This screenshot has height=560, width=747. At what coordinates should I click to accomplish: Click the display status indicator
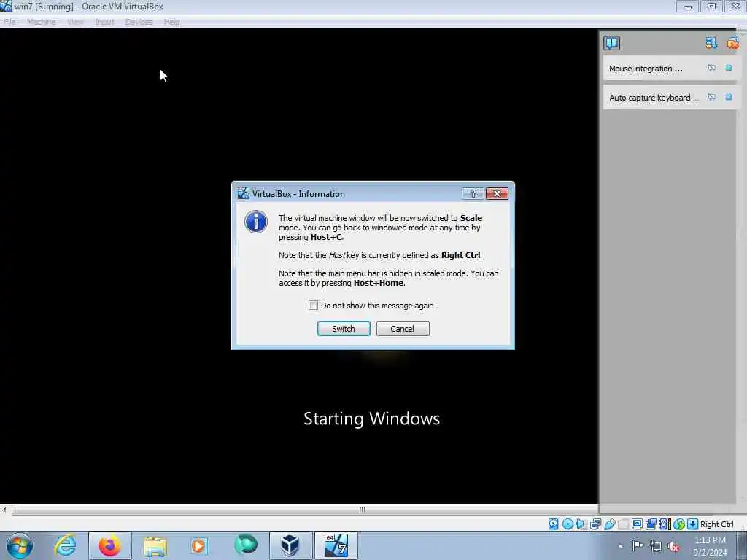pos(637,524)
